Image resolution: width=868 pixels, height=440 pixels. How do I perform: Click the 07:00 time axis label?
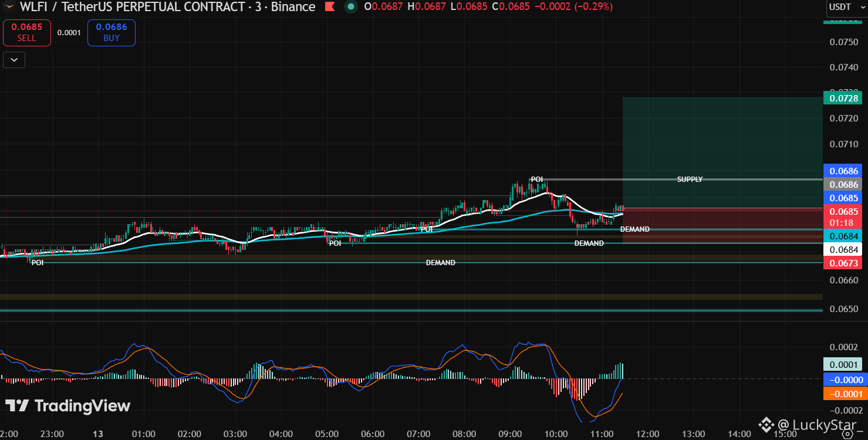(x=418, y=434)
